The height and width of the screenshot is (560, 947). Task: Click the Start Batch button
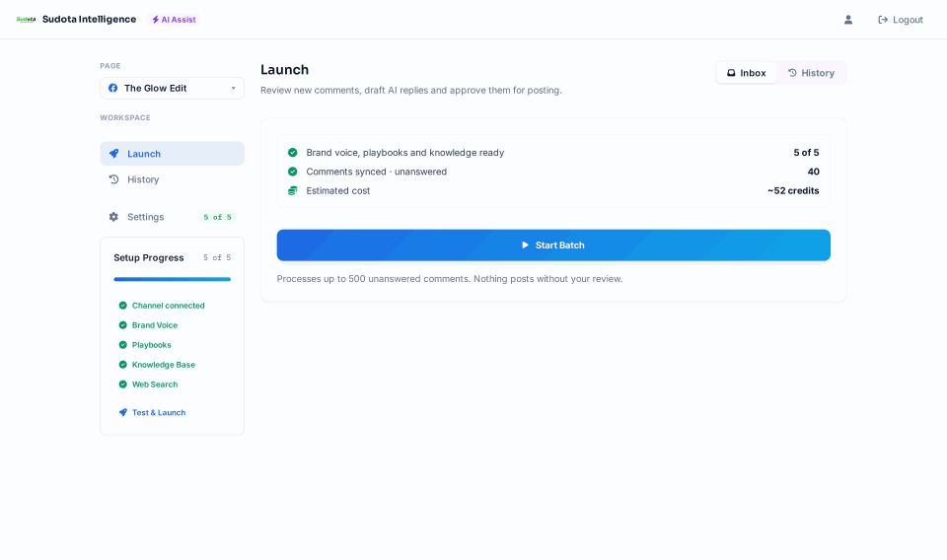pyautogui.click(x=553, y=245)
